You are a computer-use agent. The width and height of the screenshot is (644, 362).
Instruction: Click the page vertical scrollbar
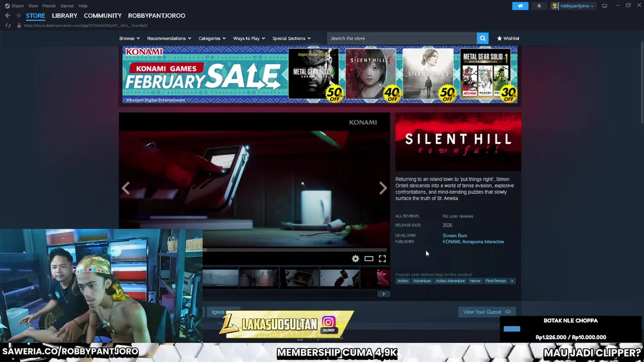(x=641, y=83)
